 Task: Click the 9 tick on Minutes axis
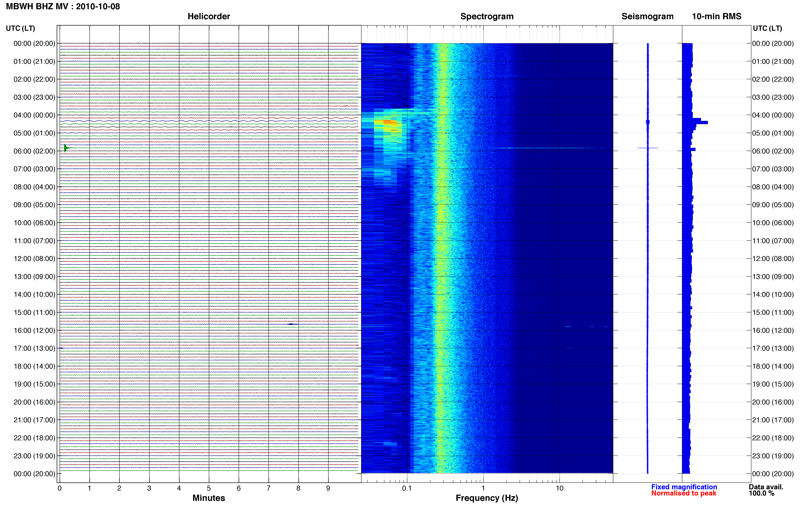[328, 488]
